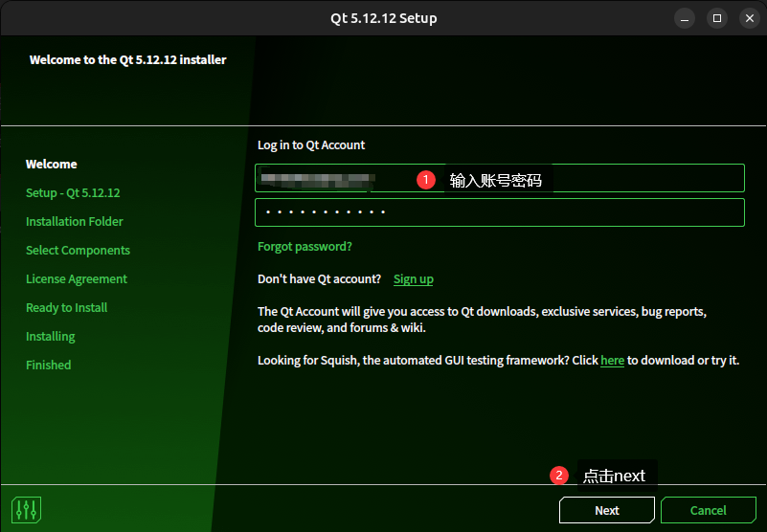The width and height of the screenshot is (767, 532).
Task: Click the 'Don't have Qt account?' text
Action: (x=319, y=279)
